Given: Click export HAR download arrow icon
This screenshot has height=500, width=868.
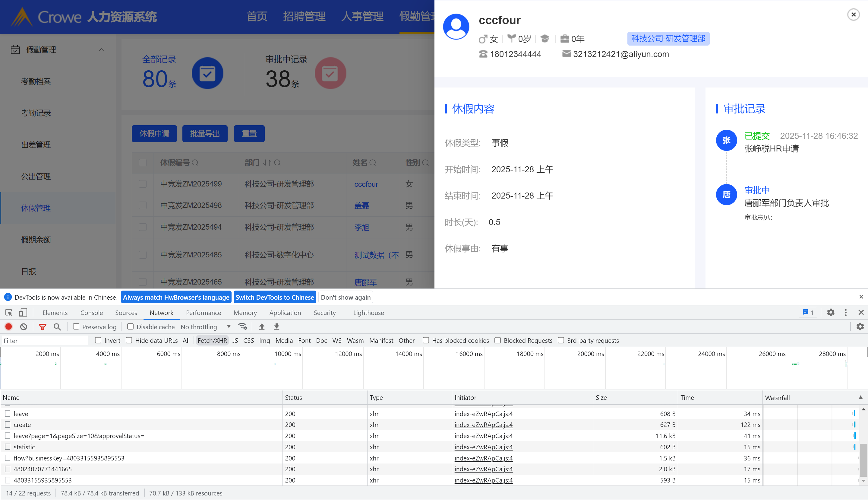Looking at the screenshot, I should point(276,326).
